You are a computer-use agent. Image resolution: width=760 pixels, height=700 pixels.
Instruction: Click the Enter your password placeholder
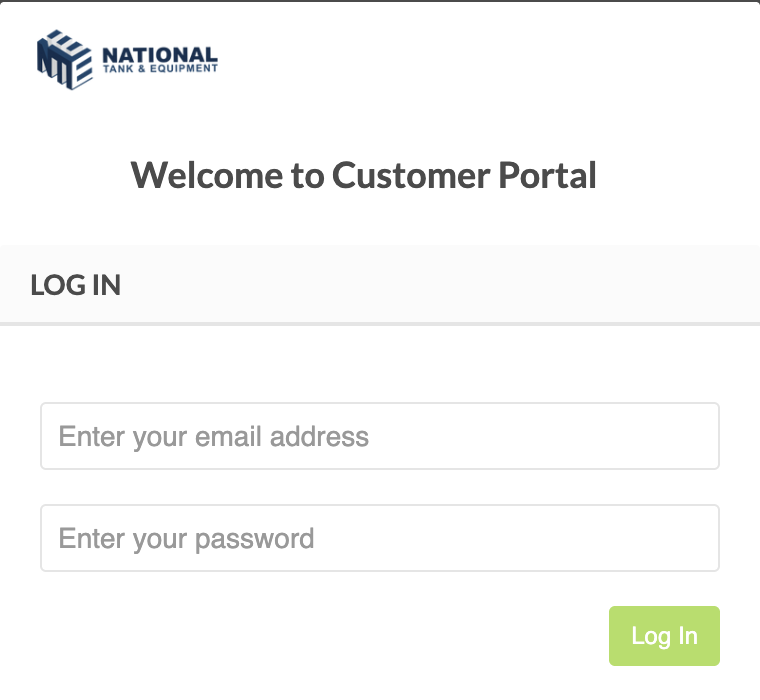tap(187, 539)
